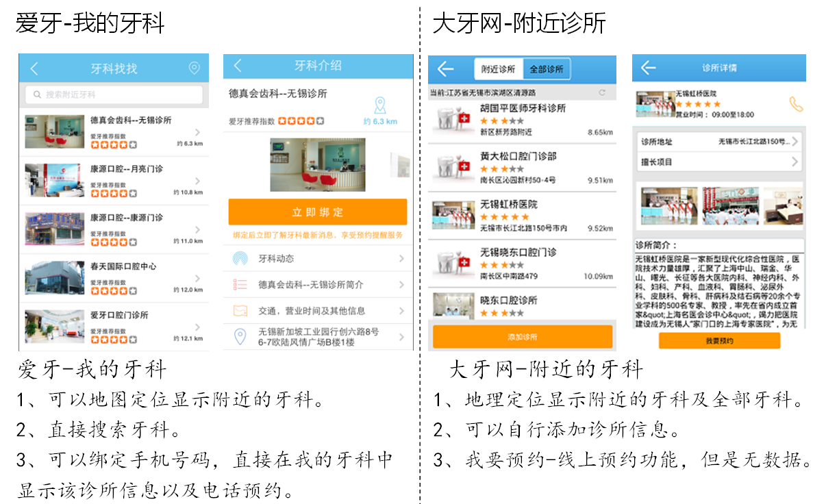826x504 pixels.
Task: Click the 约 6.3 km distance in 牙科介绍
Action: pos(380,122)
